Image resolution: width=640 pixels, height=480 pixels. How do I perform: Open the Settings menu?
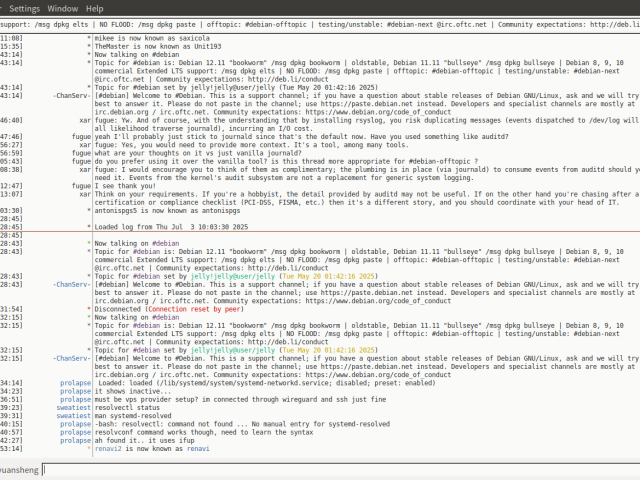click(24, 9)
